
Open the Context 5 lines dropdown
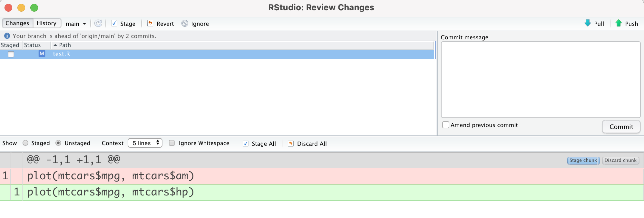(x=145, y=143)
